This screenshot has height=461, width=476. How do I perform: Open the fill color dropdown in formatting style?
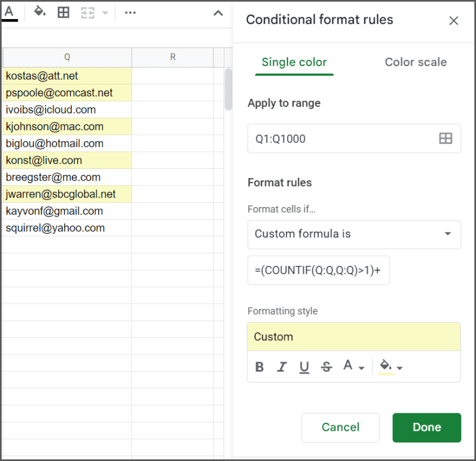[x=390, y=366]
